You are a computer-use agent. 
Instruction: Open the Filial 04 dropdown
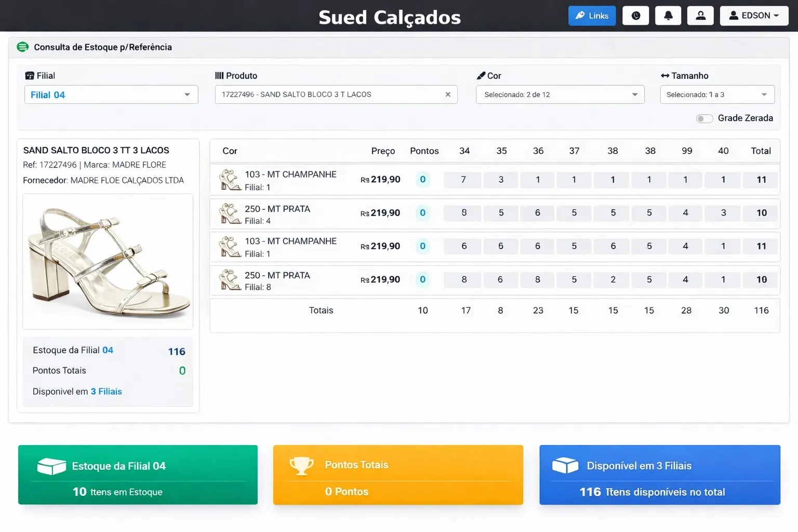[111, 95]
